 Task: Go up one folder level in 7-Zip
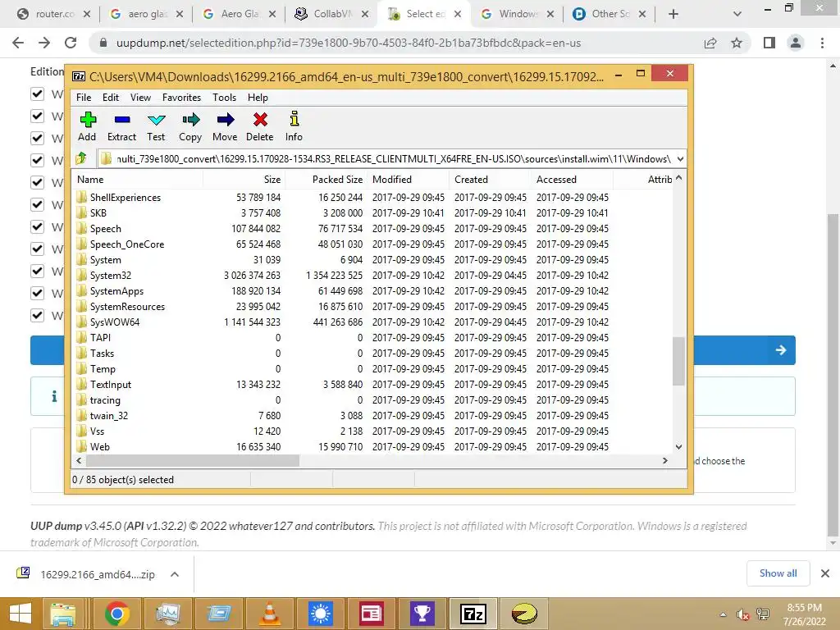click(81, 158)
